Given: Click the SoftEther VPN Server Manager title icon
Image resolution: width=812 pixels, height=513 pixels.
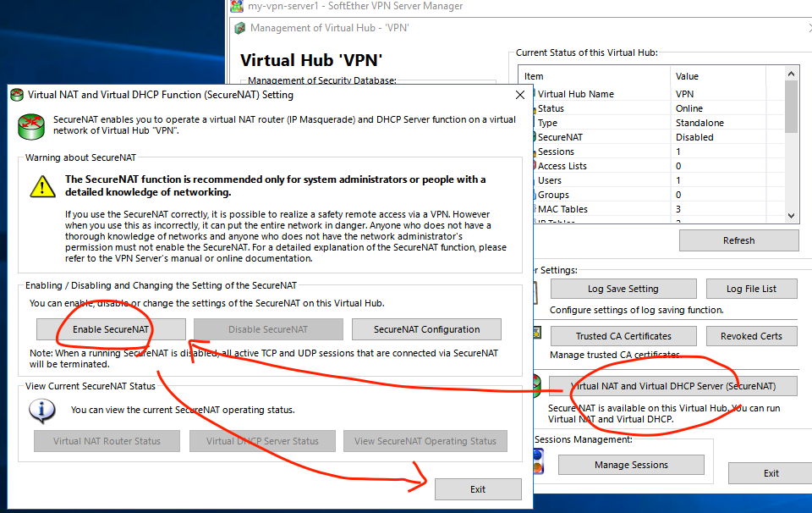Looking at the screenshot, I should coord(237,6).
